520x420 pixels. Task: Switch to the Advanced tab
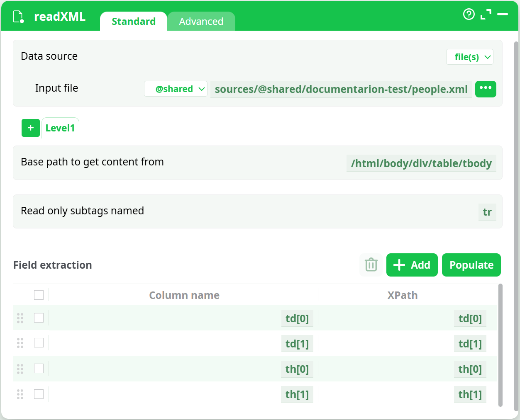click(201, 22)
